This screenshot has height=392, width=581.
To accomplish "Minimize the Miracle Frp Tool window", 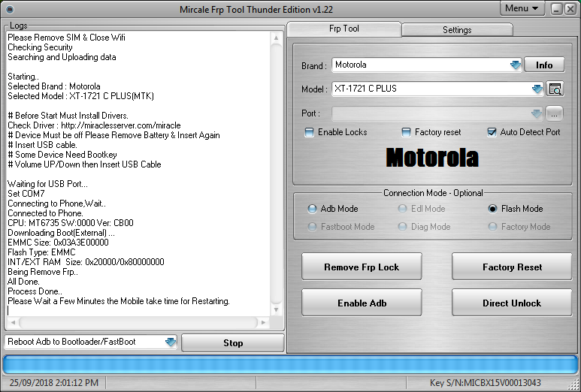I will click(x=556, y=9).
